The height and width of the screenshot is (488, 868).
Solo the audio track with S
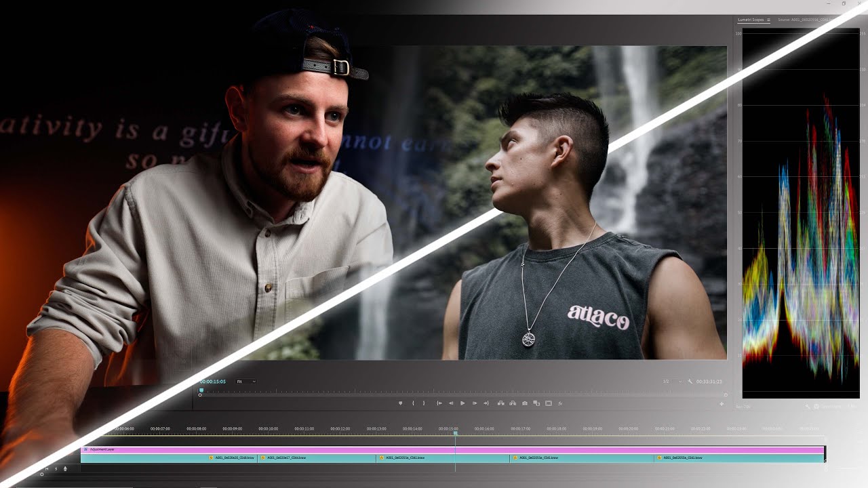[56, 469]
